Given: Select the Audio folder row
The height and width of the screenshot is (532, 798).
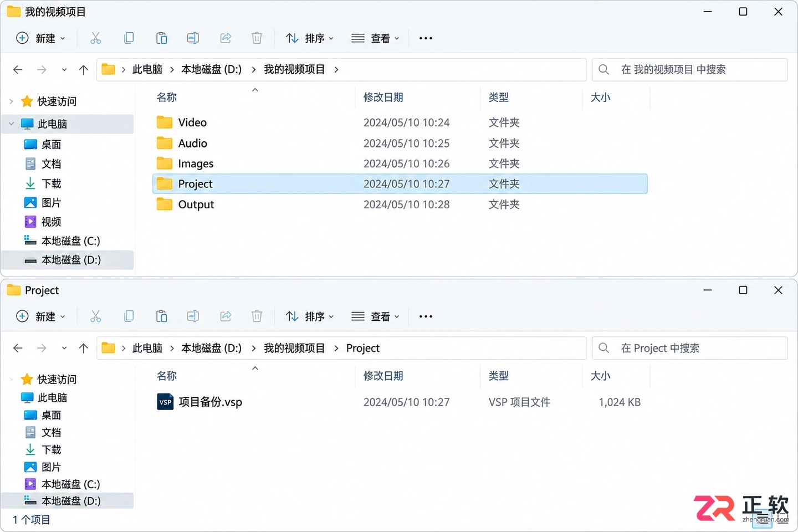Looking at the screenshot, I should [x=400, y=144].
